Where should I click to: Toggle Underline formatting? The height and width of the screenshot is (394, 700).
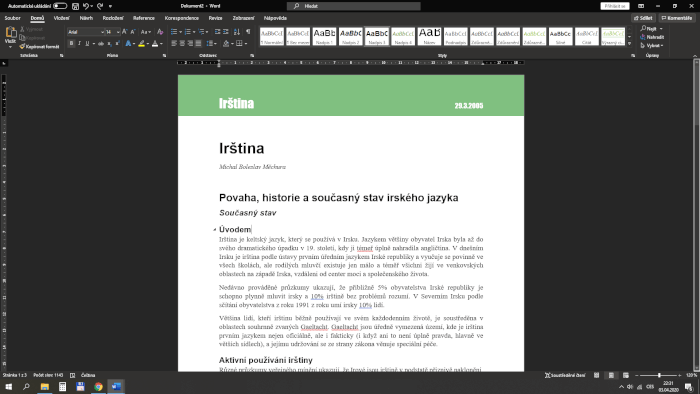coord(87,44)
